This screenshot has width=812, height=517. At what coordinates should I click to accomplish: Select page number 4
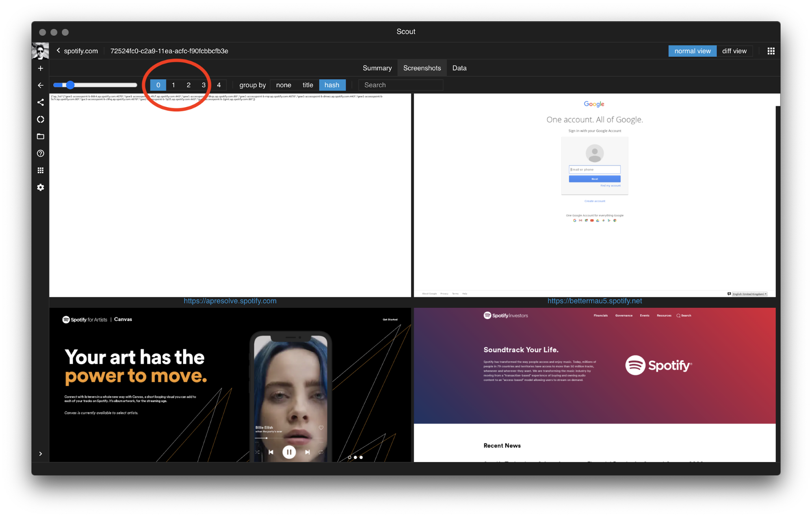tap(219, 85)
